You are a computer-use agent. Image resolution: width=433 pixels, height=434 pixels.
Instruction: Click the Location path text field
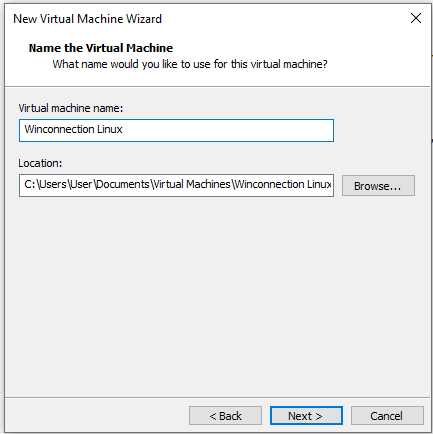coord(176,185)
